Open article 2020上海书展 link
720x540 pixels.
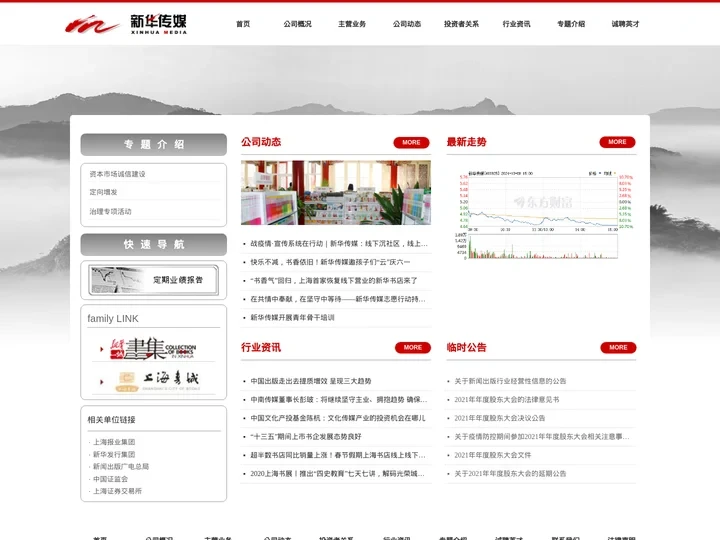tap(338, 473)
